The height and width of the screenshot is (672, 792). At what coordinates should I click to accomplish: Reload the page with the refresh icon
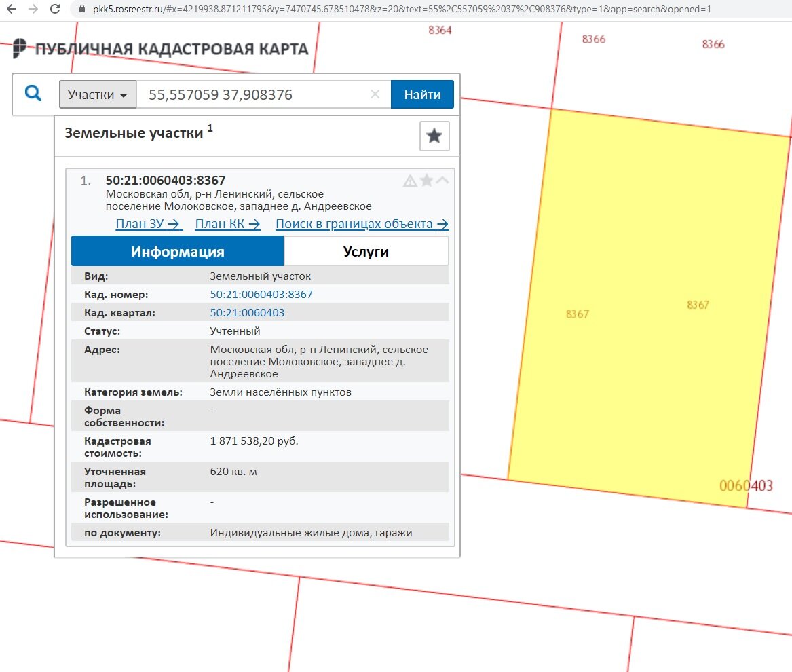(x=55, y=9)
